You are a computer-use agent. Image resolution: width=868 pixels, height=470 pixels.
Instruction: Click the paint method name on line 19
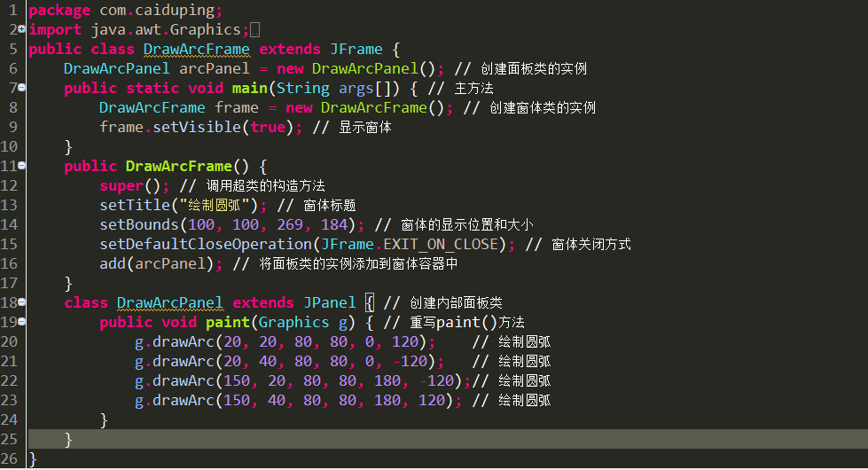coord(228,322)
